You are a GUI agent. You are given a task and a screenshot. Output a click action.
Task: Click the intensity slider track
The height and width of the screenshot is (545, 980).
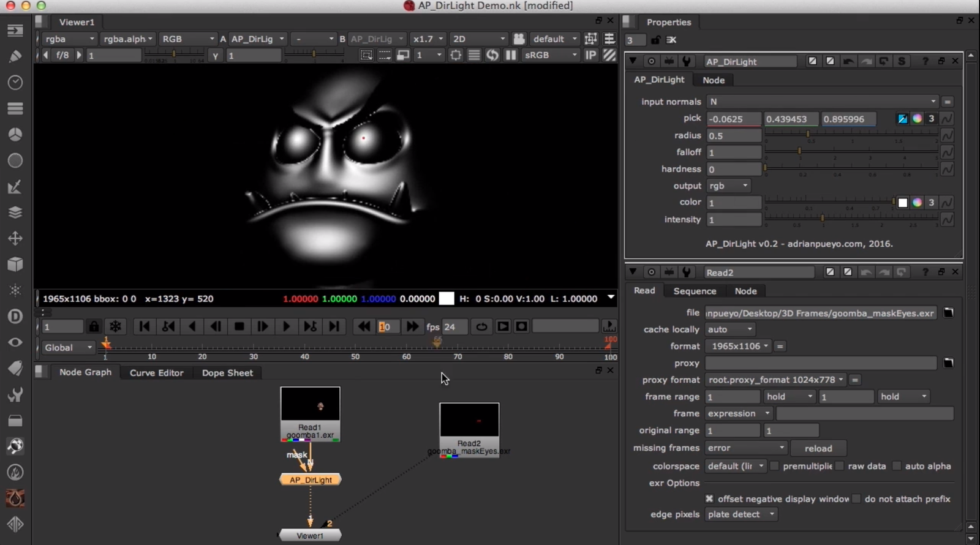pyautogui.click(x=850, y=218)
